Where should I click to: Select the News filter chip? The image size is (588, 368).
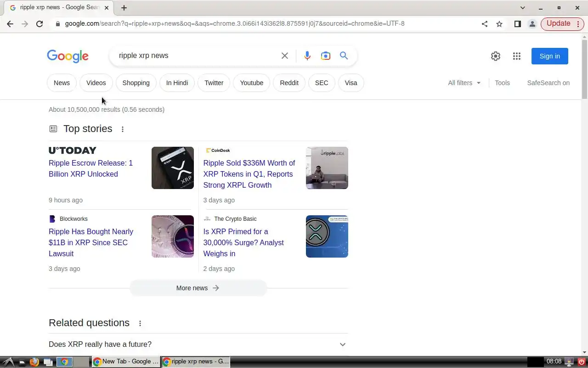coord(62,83)
